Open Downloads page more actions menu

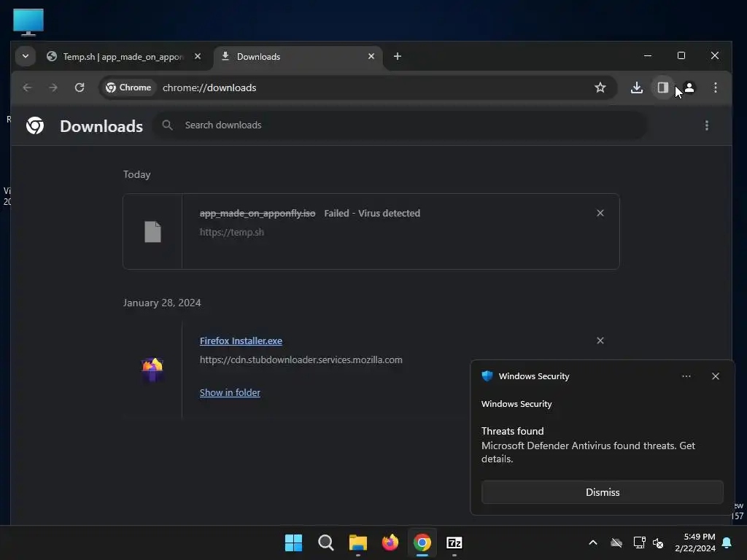click(707, 125)
